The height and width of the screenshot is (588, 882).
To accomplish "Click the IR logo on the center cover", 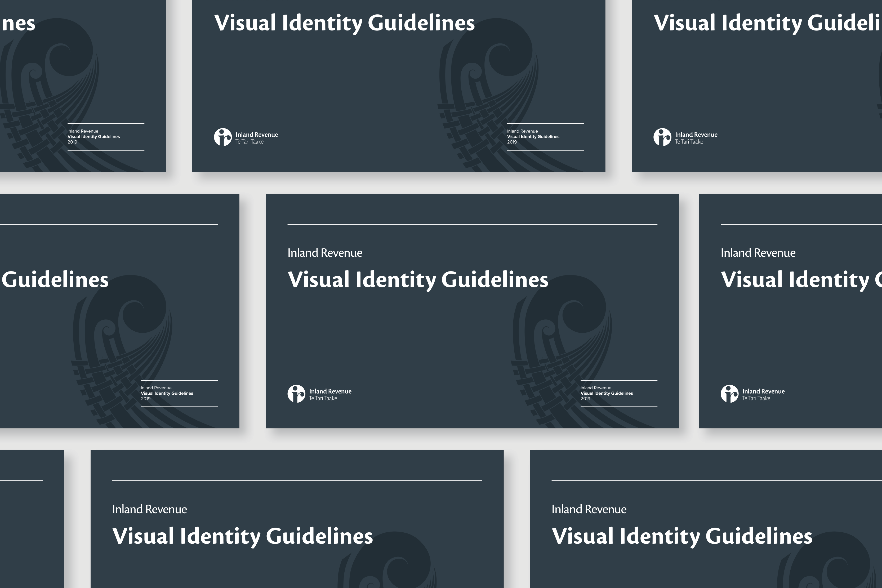I will coord(296,394).
